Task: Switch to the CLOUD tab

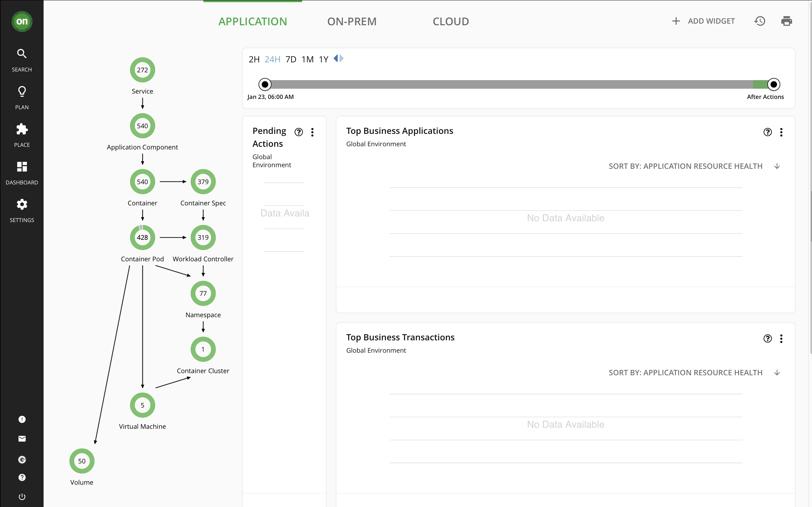Action: (451, 22)
